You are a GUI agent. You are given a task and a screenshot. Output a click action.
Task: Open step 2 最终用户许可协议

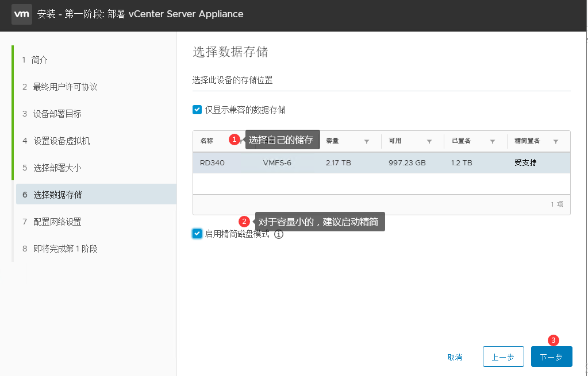[x=65, y=87]
